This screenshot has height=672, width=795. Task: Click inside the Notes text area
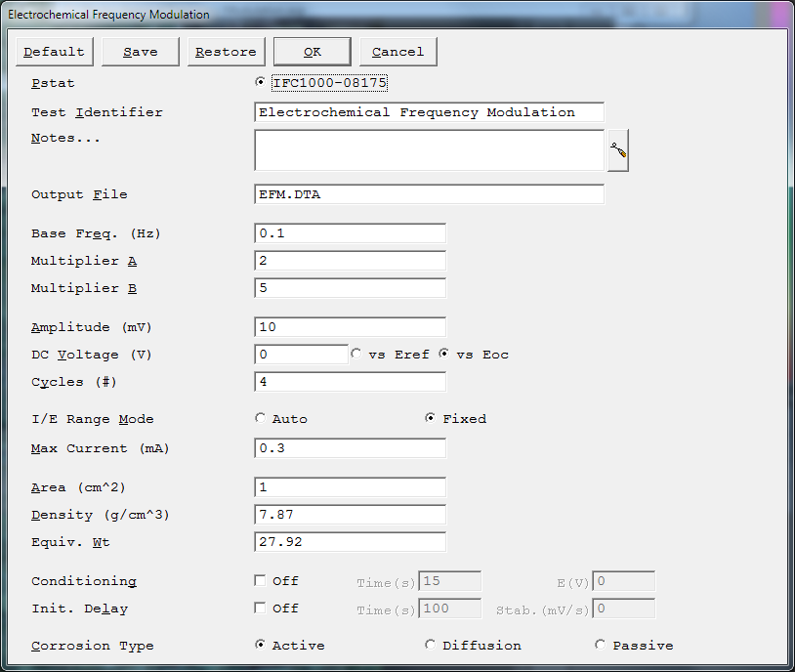pyautogui.click(x=429, y=150)
